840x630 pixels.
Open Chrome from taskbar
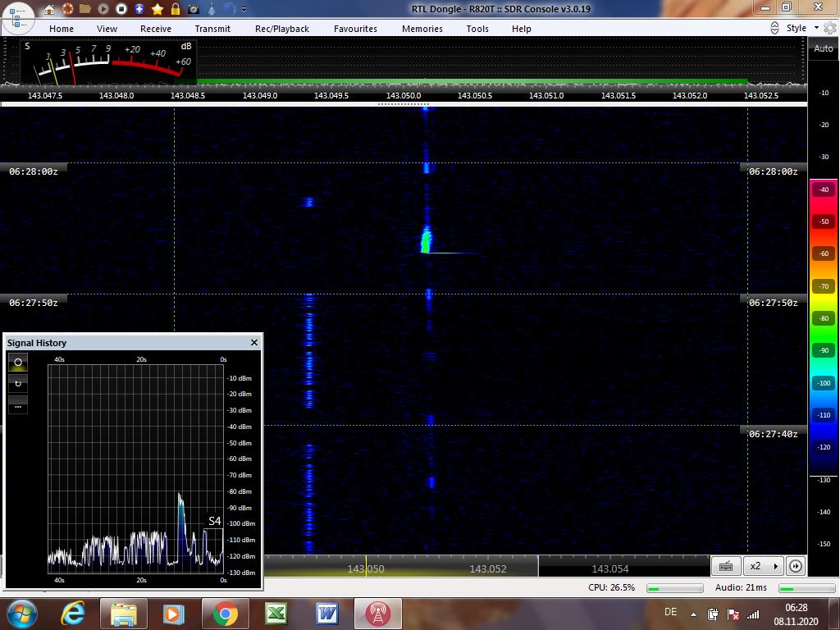tap(226, 614)
